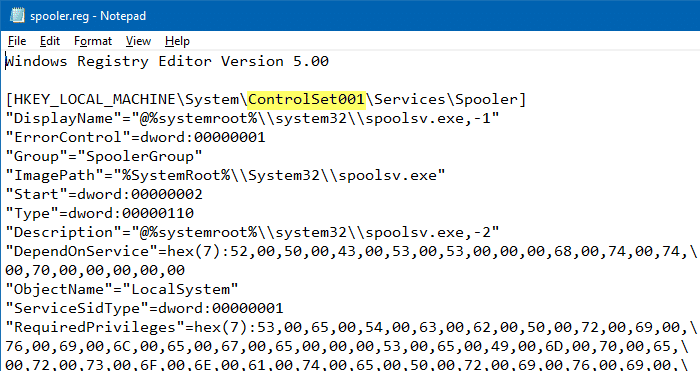Image resolution: width=700 pixels, height=371 pixels.
Task: Click the "Start"=dword:00000002 line
Action: tap(104, 194)
